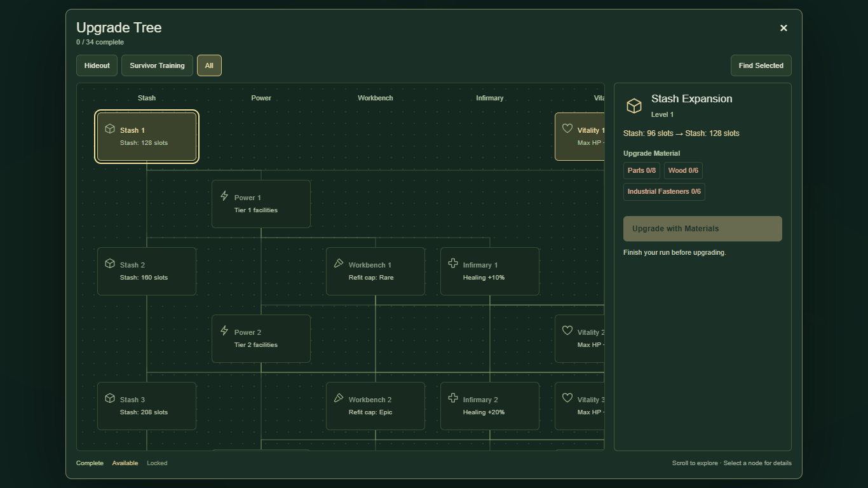
Task: Click the Available legend label
Action: tap(125, 463)
